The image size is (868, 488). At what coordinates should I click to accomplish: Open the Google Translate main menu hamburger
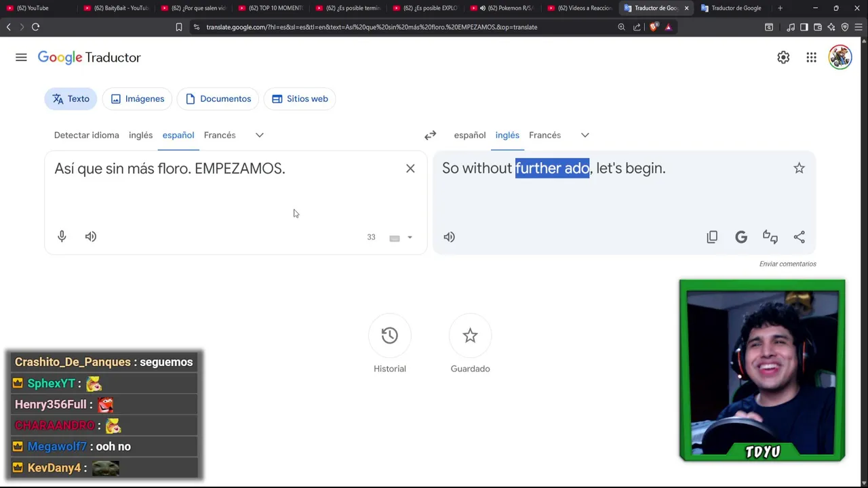pyautogui.click(x=21, y=58)
